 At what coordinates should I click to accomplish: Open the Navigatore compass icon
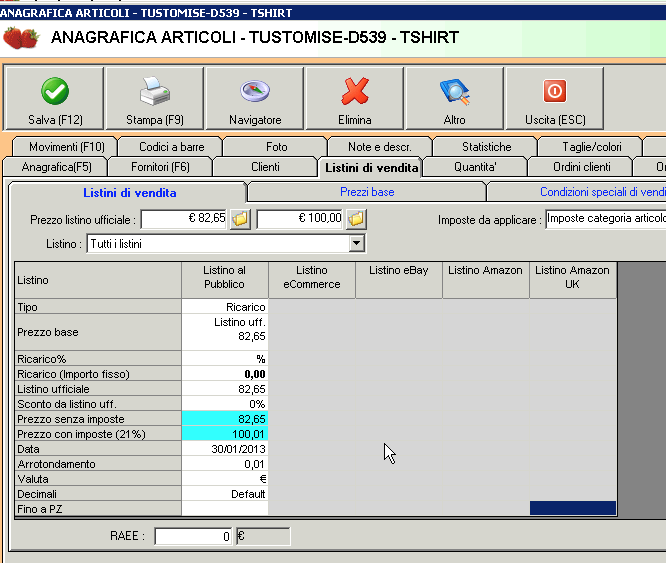click(255, 92)
